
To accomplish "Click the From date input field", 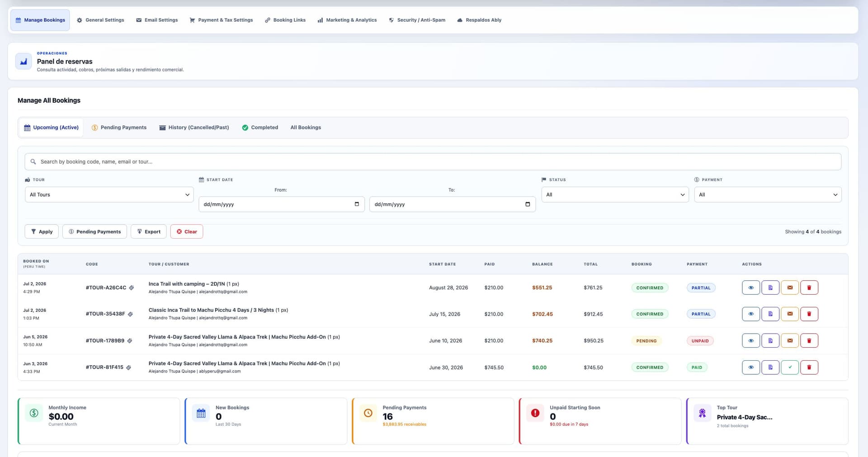I will click(282, 204).
